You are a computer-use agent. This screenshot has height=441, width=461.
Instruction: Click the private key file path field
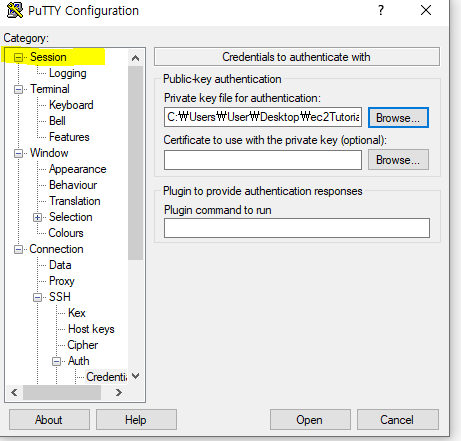click(263, 117)
